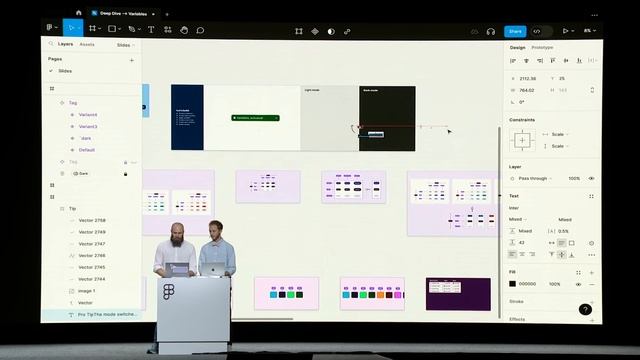The image size is (640, 360).
Task: Click the align right icon
Action: pyautogui.click(x=540, y=60)
